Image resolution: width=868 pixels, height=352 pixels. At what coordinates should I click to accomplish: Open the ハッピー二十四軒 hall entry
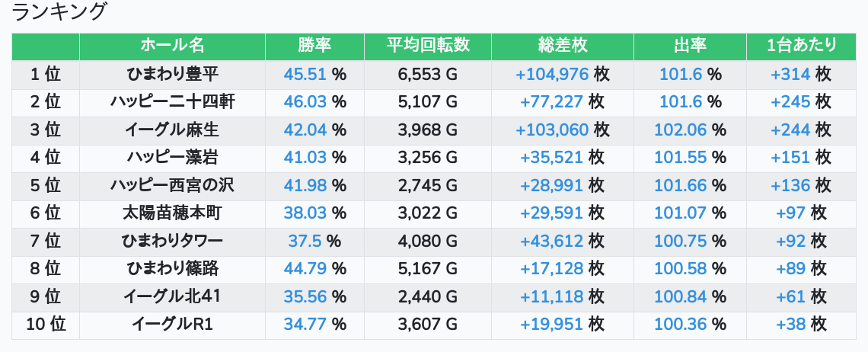coord(172,102)
